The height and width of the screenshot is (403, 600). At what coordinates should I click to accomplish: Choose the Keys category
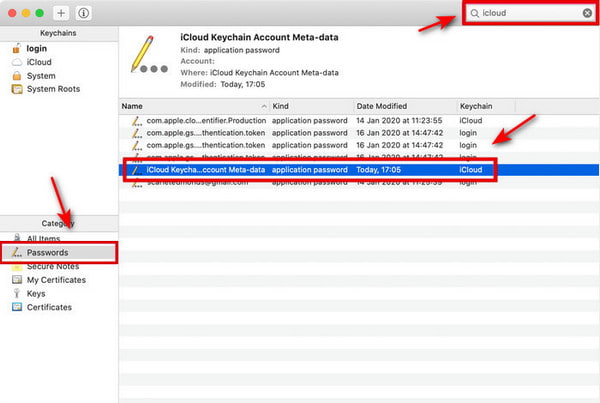36,294
